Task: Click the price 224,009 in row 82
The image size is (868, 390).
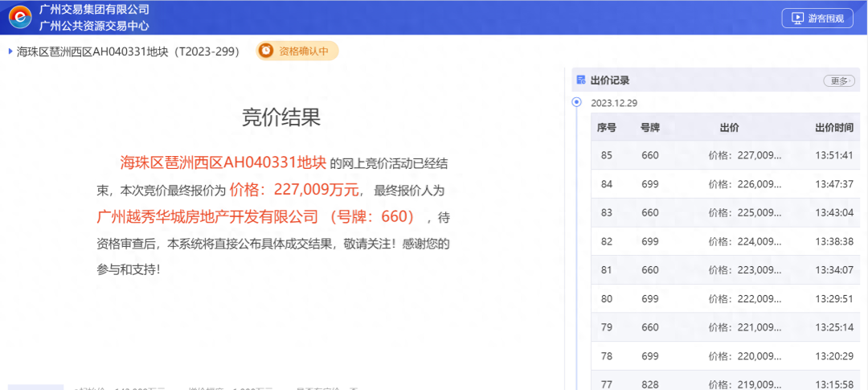Action: pos(745,241)
